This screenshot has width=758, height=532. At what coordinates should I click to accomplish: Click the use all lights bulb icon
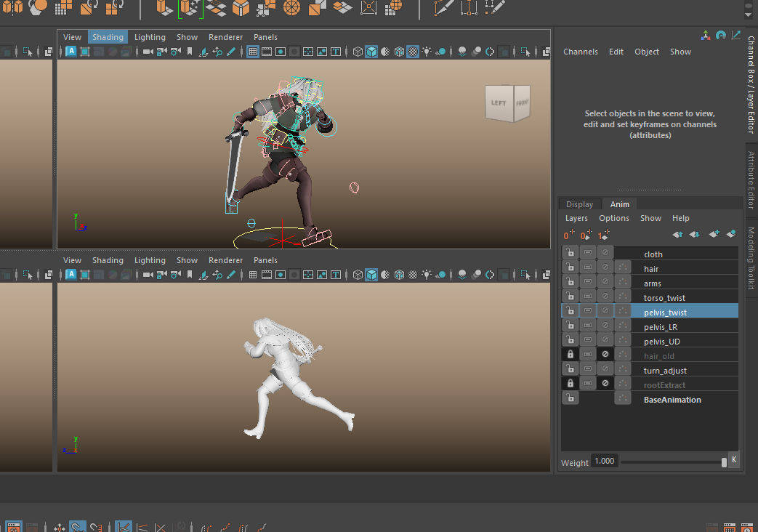point(427,52)
